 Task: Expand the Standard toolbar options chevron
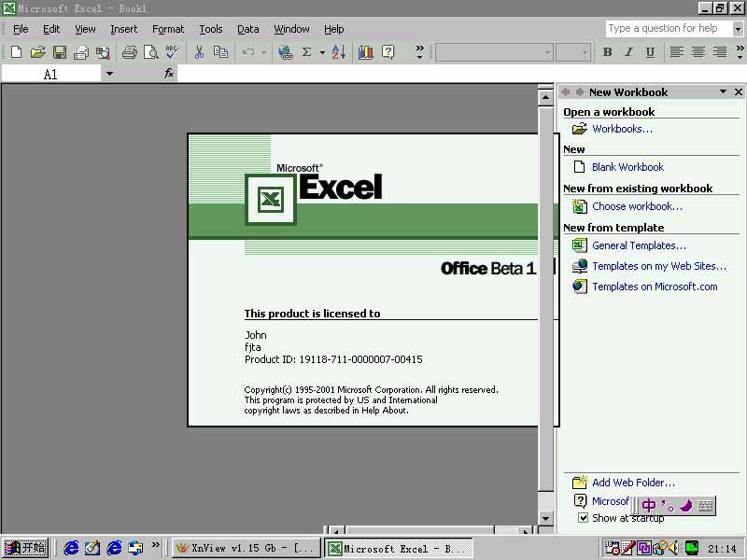pyautogui.click(x=419, y=52)
